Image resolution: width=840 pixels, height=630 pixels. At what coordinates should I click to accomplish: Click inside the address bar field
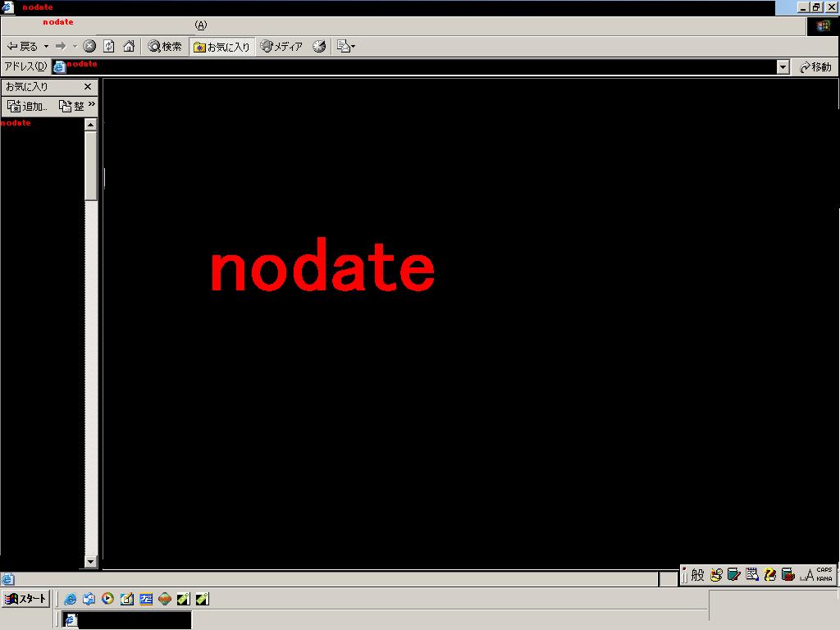421,67
